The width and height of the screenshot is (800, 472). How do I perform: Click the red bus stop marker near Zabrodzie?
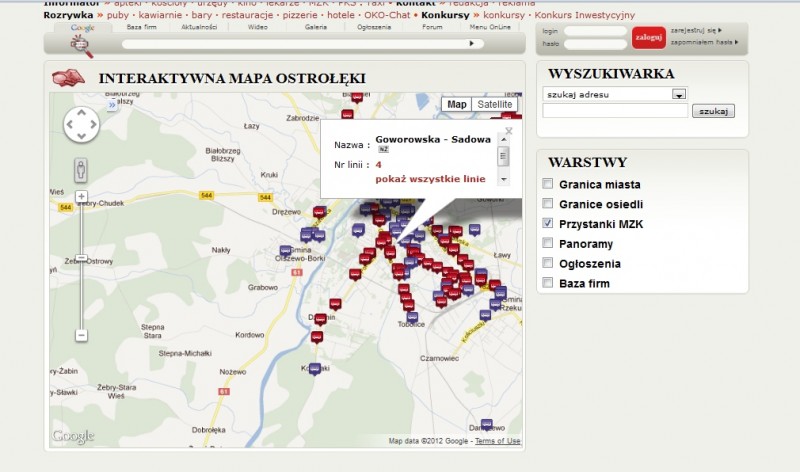tap(347, 115)
